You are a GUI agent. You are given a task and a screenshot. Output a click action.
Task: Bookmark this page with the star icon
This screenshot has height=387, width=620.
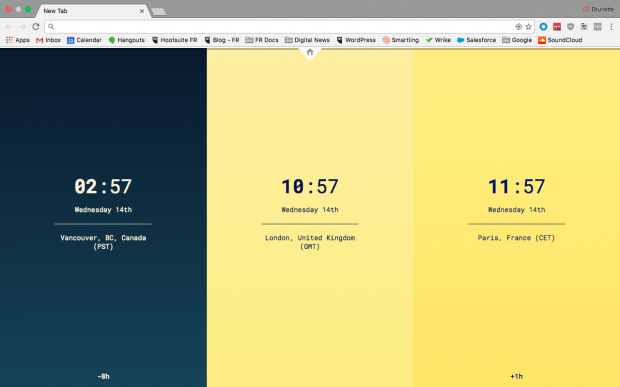click(x=528, y=26)
